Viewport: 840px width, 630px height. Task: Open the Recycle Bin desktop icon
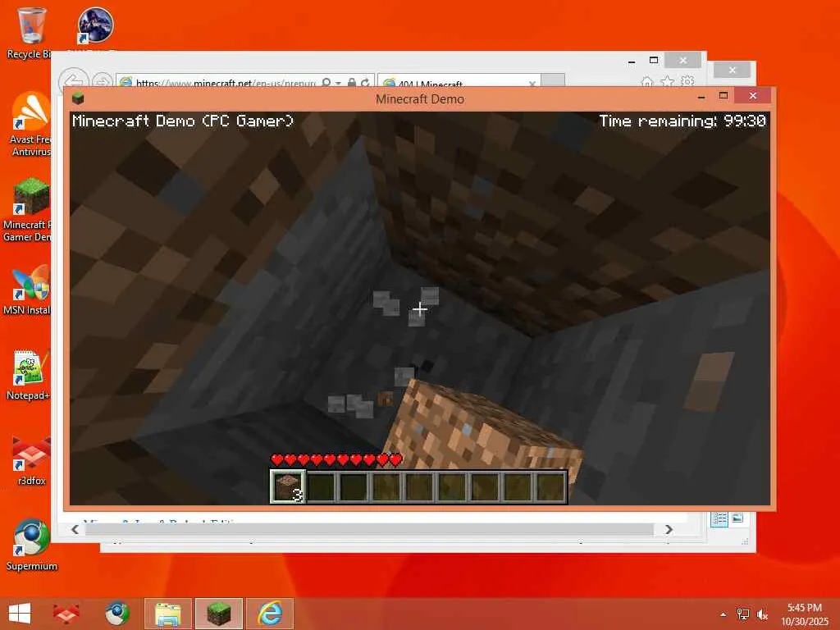pyautogui.click(x=31, y=32)
